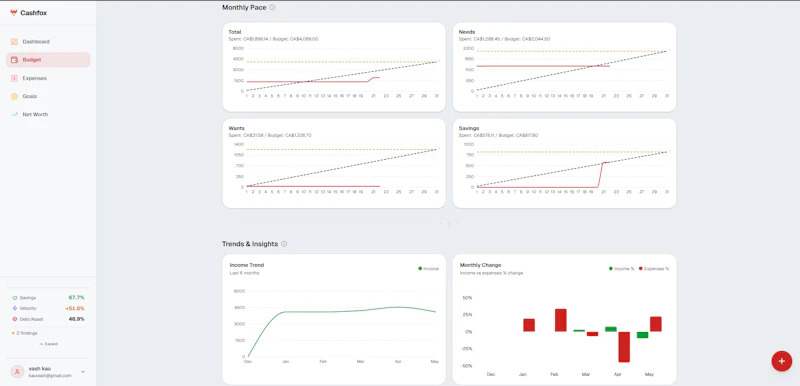Image resolution: width=800 pixels, height=386 pixels.
Task: Click the Total pace chart title
Action: 235,32
